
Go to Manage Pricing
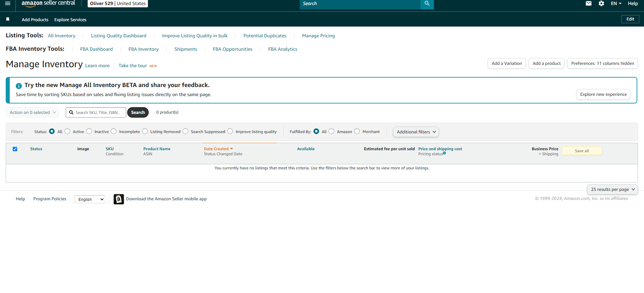click(318, 36)
